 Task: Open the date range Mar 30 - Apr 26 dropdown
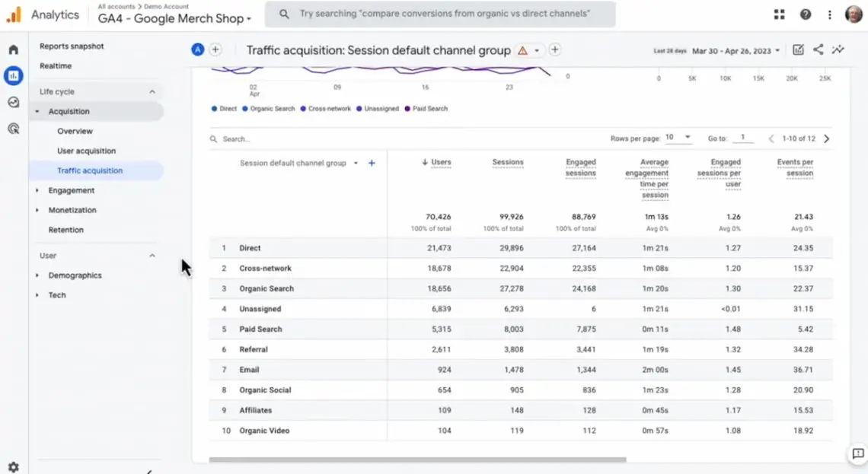pyautogui.click(x=736, y=51)
